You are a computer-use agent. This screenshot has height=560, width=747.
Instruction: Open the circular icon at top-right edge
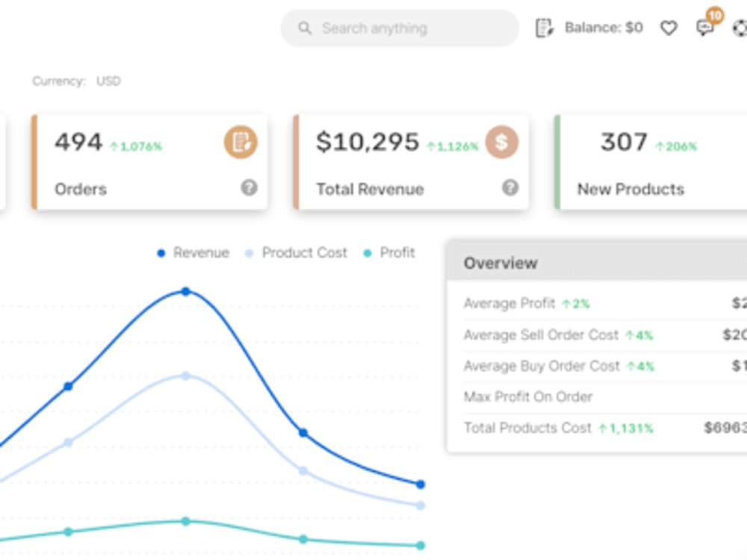tap(740, 28)
